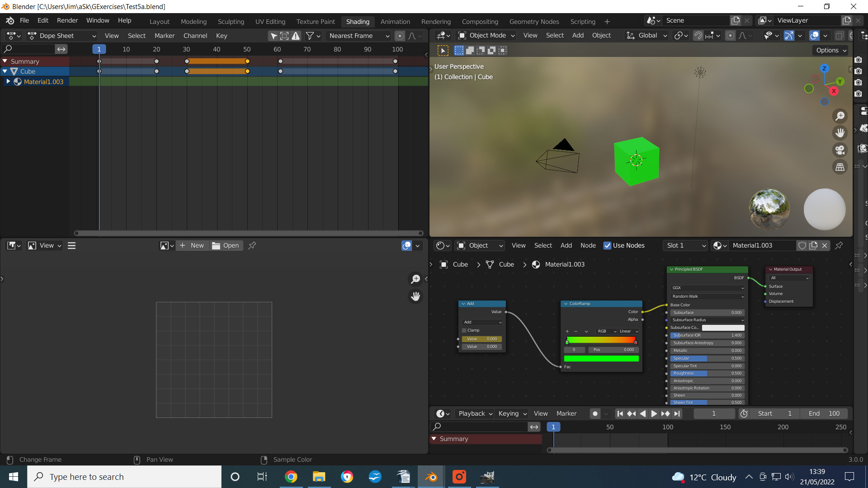
Task: Click the Marker menu in the timeline
Action: (x=566, y=413)
